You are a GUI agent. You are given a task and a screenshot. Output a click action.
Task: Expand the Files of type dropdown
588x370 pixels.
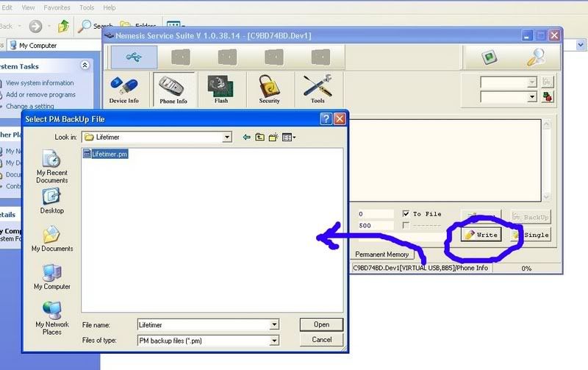click(274, 341)
